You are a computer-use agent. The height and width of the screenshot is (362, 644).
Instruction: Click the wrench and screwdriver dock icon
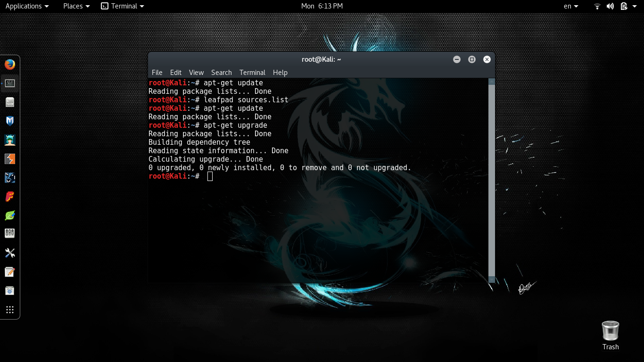pyautogui.click(x=10, y=253)
